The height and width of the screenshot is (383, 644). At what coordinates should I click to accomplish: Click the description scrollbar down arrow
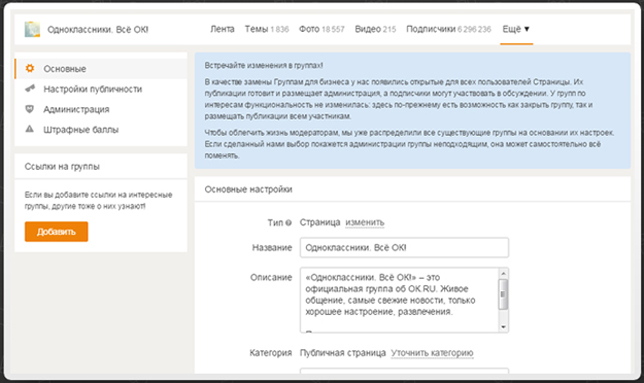pos(504,327)
